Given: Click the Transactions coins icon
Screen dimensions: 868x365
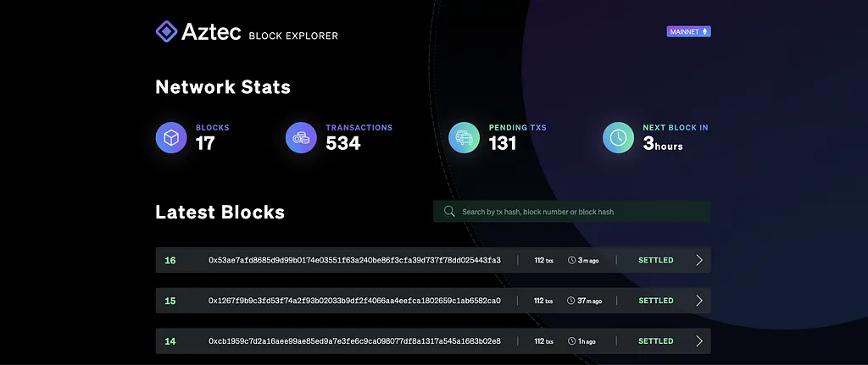Looking at the screenshot, I should 301,138.
